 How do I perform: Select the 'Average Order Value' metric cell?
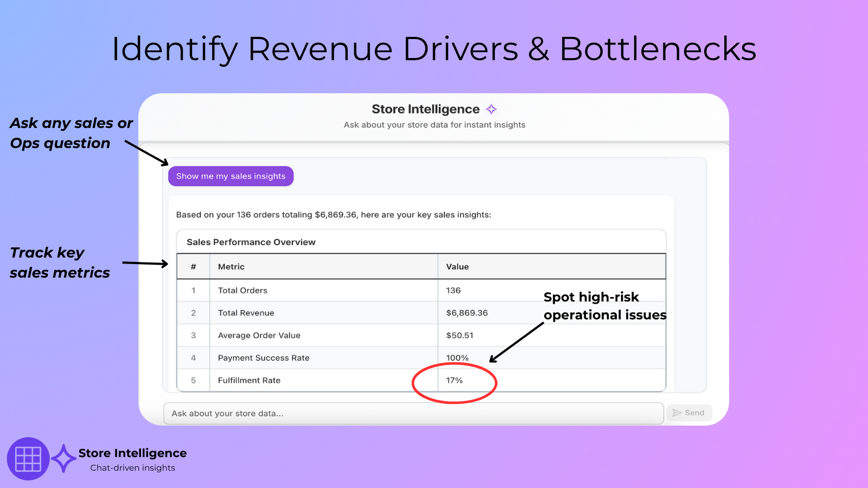[x=324, y=336]
